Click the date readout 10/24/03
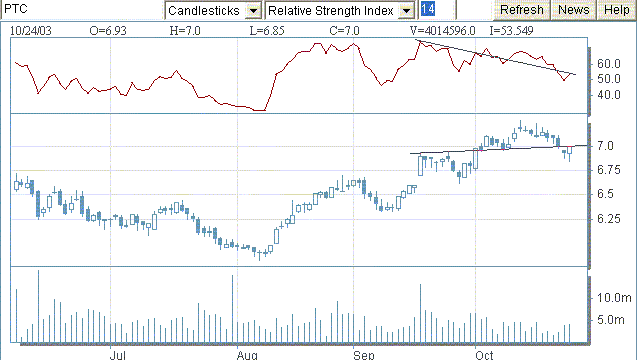The height and width of the screenshot is (360, 637). [x=30, y=31]
